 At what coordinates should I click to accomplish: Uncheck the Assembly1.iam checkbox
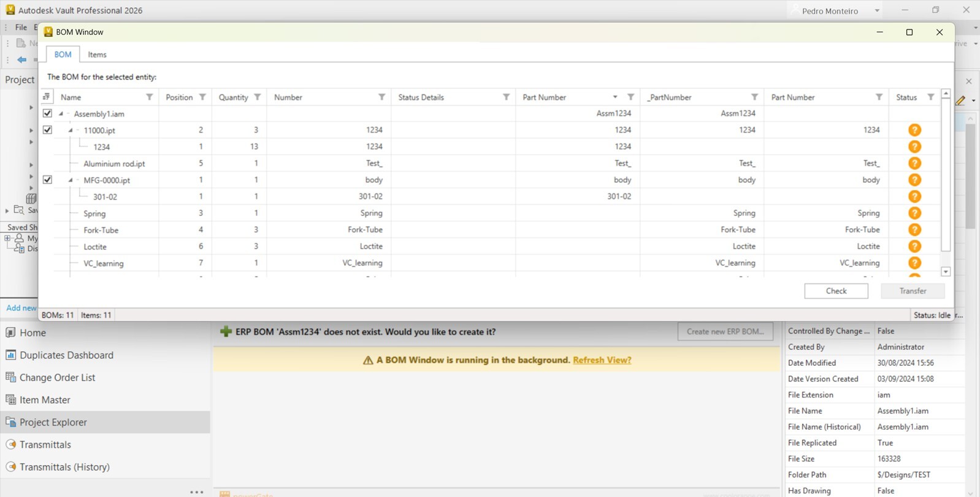(x=47, y=114)
